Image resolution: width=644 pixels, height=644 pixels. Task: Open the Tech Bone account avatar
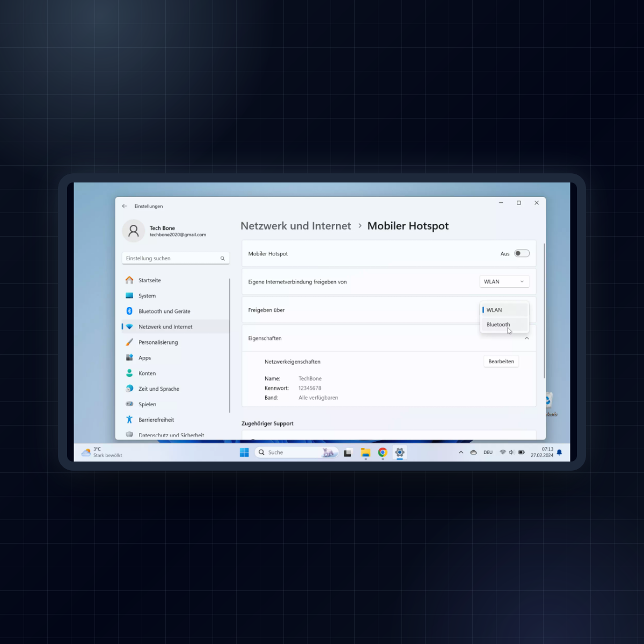pos(134,231)
